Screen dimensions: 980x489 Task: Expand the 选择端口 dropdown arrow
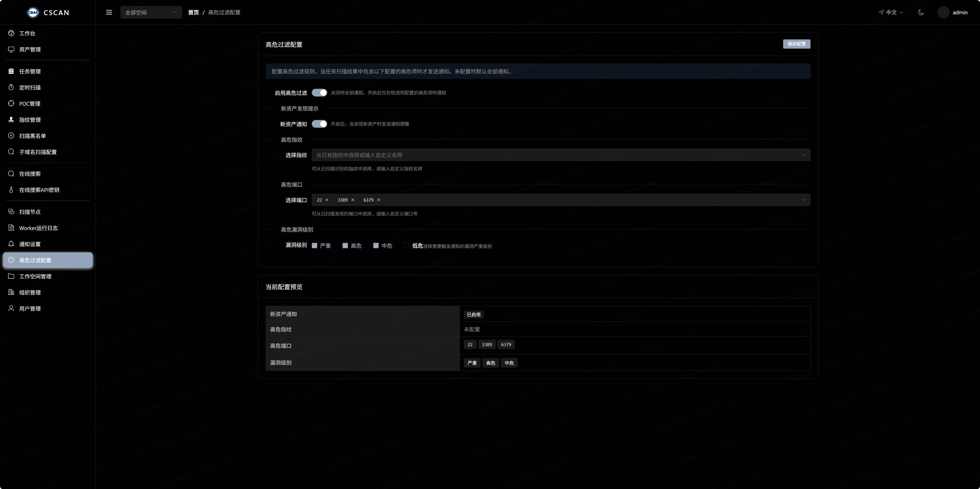pyautogui.click(x=803, y=200)
